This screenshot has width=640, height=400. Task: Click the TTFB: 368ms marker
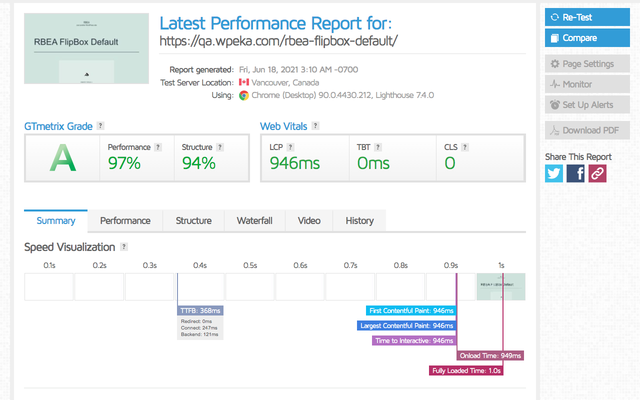point(200,311)
